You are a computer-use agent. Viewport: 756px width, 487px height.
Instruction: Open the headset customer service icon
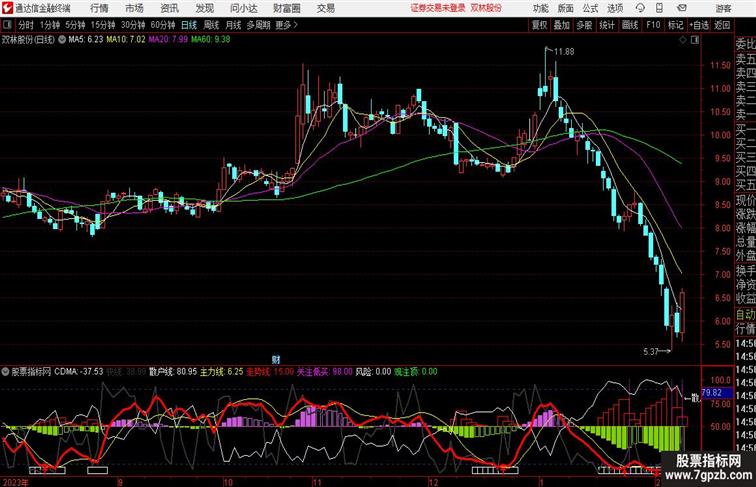(640, 8)
